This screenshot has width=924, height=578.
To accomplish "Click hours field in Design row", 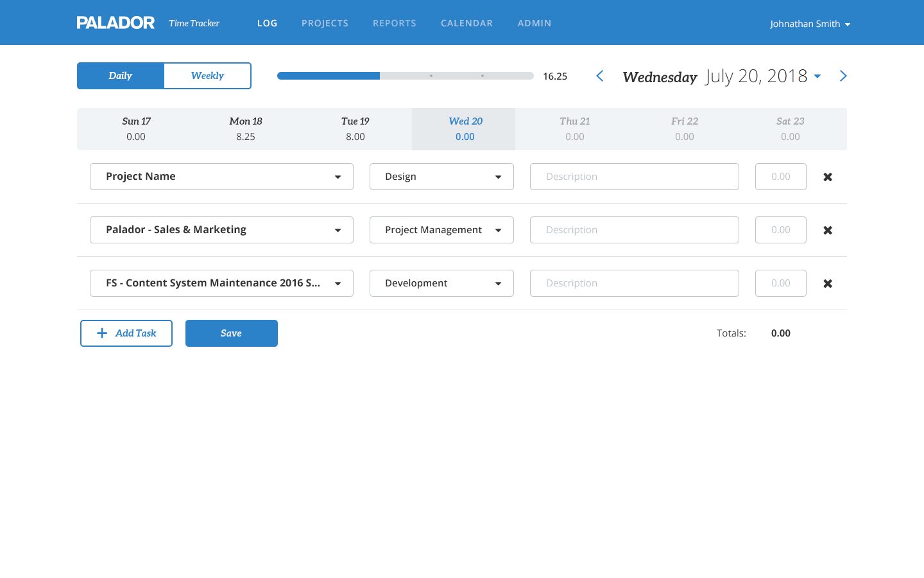I will tap(781, 177).
